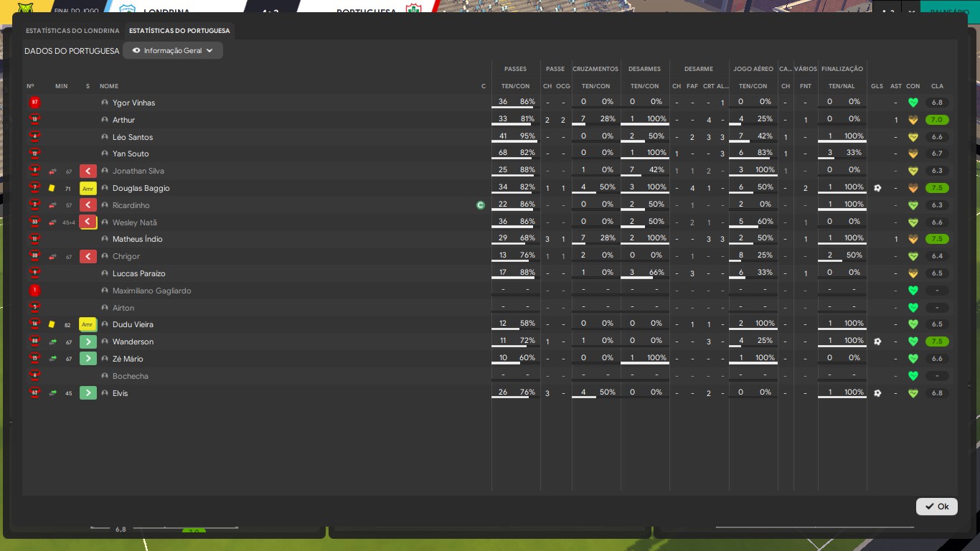Screen dimensions: 980x551
Task: Click Matheus Índio's 7.5 rating badge
Action: [x=937, y=239]
